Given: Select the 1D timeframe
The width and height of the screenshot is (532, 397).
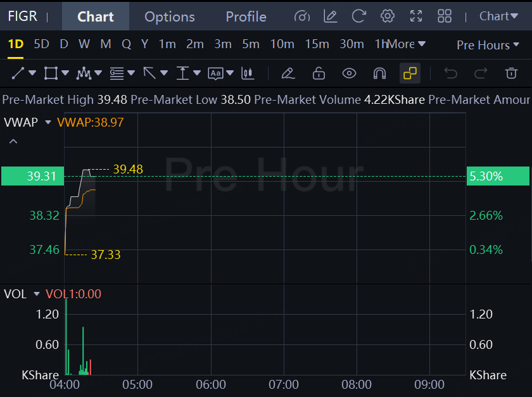Looking at the screenshot, I should click(x=16, y=44).
